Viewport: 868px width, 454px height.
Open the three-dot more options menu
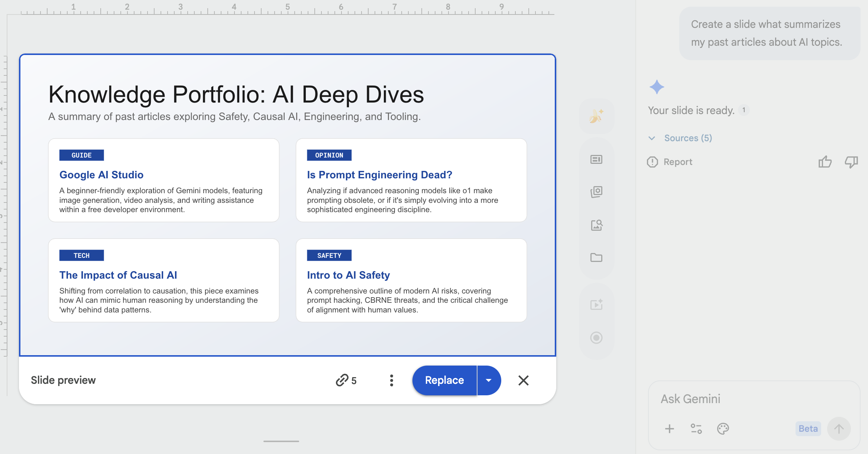391,380
